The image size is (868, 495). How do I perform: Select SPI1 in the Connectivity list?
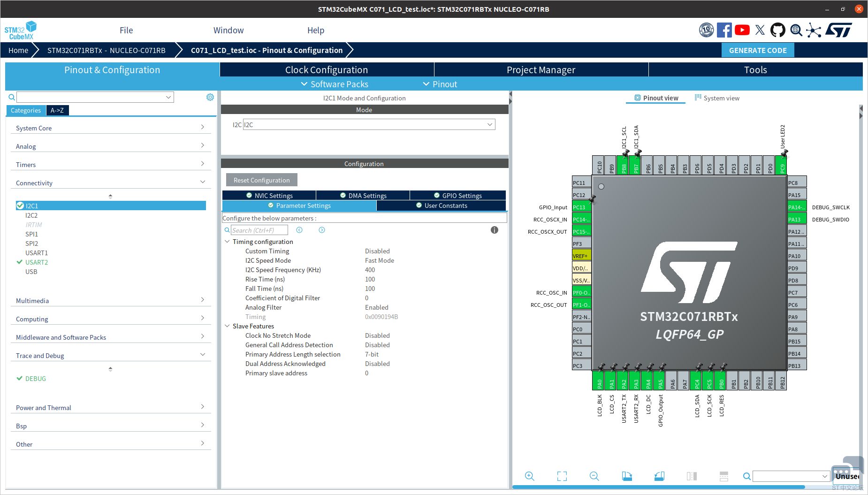click(x=31, y=234)
